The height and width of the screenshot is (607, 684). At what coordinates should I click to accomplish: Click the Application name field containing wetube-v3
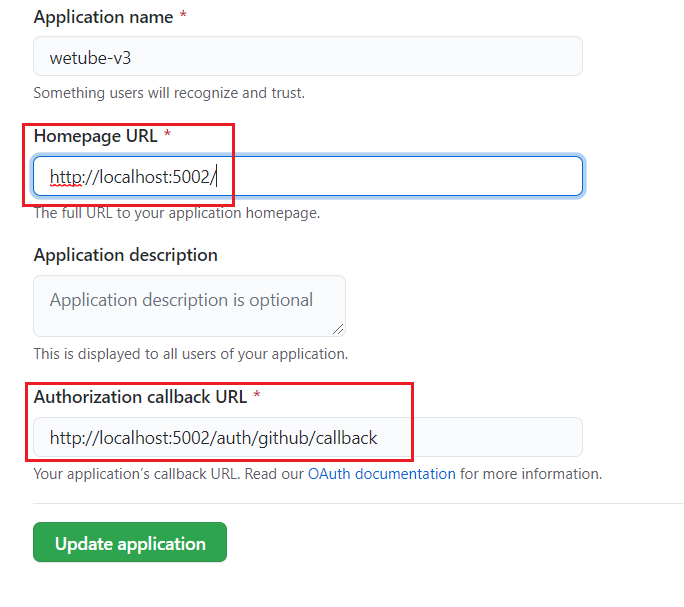click(x=308, y=56)
